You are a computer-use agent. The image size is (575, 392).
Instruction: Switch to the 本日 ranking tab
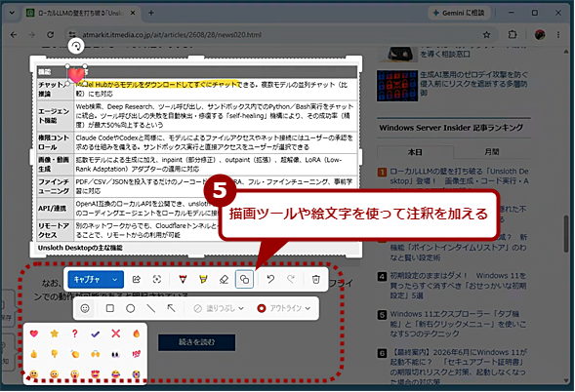click(x=415, y=152)
